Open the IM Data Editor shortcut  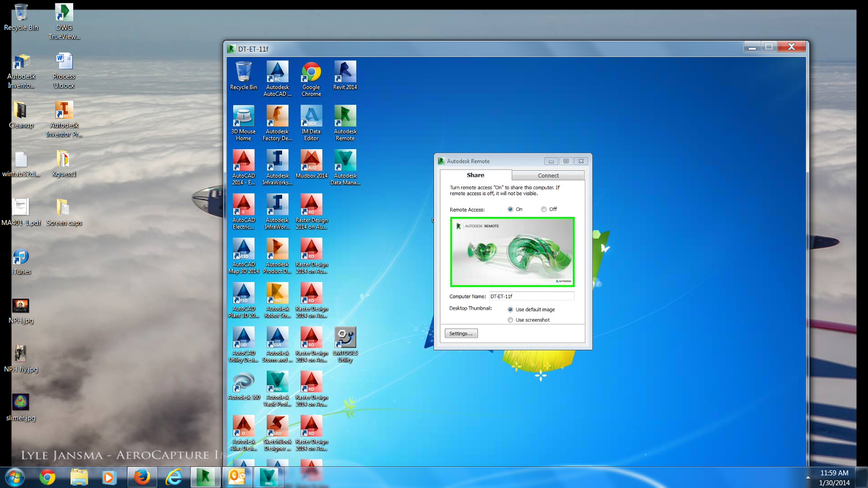pyautogui.click(x=311, y=124)
